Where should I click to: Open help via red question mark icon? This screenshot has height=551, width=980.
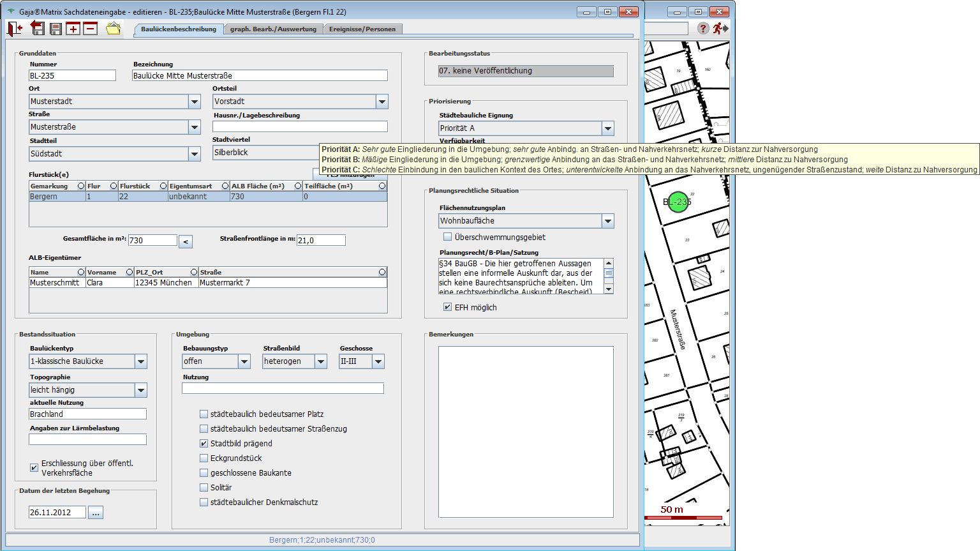click(702, 29)
